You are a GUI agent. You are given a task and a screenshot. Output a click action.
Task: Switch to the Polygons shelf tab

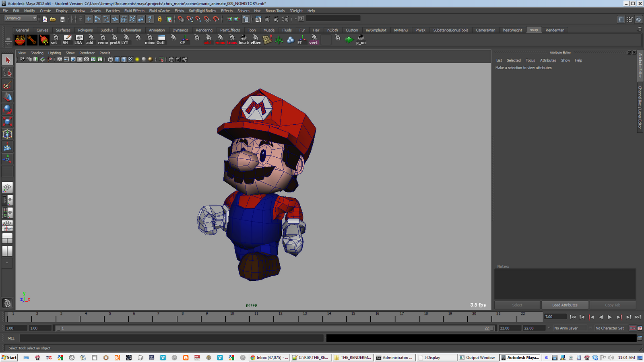click(85, 30)
